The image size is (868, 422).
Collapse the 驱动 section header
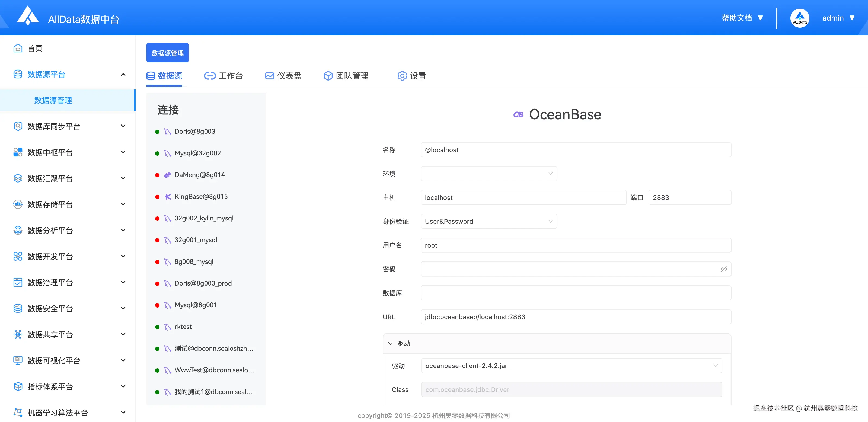click(557, 344)
